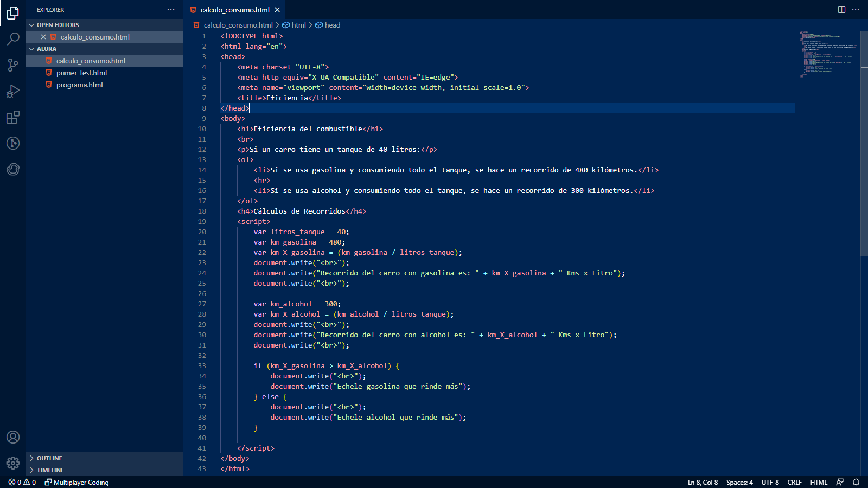Expand the Timeline section
Screen dimensions: 868x488
pos(105,470)
